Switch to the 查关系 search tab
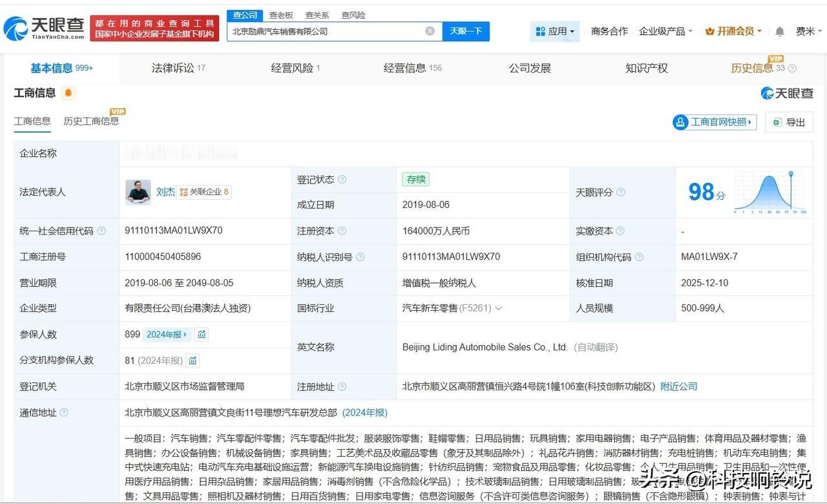Image resolution: width=827 pixels, height=504 pixels. click(x=317, y=15)
